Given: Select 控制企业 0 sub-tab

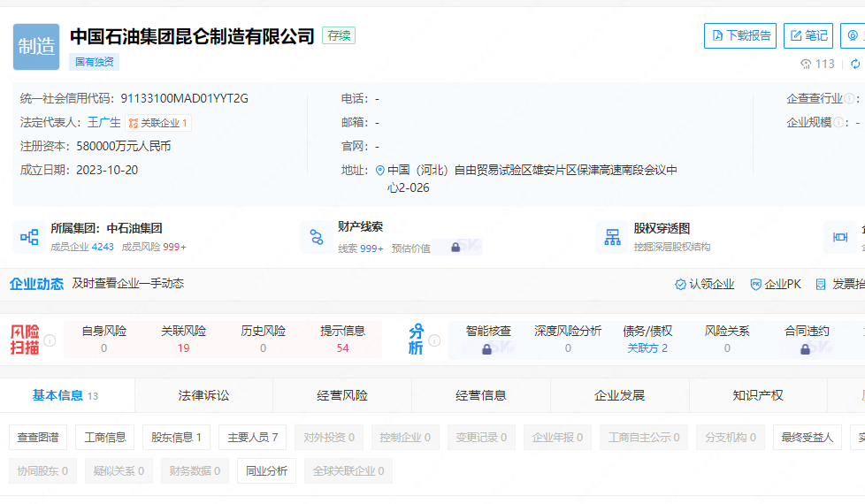Looking at the screenshot, I should coord(405,438).
